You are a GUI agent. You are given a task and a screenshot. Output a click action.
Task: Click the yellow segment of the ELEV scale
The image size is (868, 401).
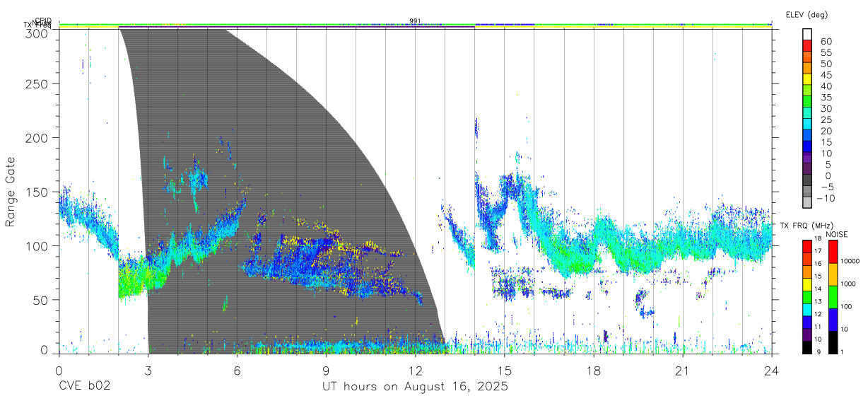pyautogui.click(x=807, y=79)
